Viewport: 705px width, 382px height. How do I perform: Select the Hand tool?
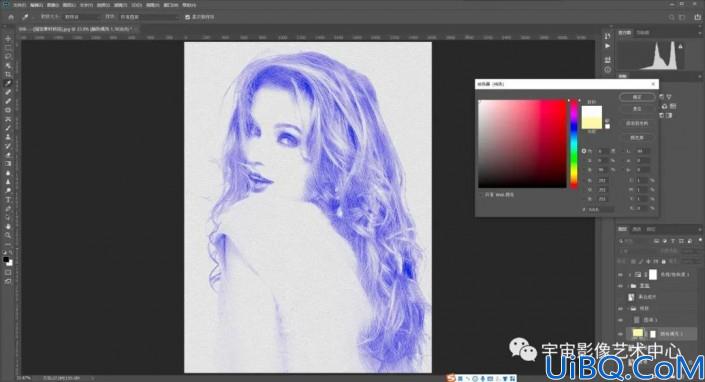(8, 227)
